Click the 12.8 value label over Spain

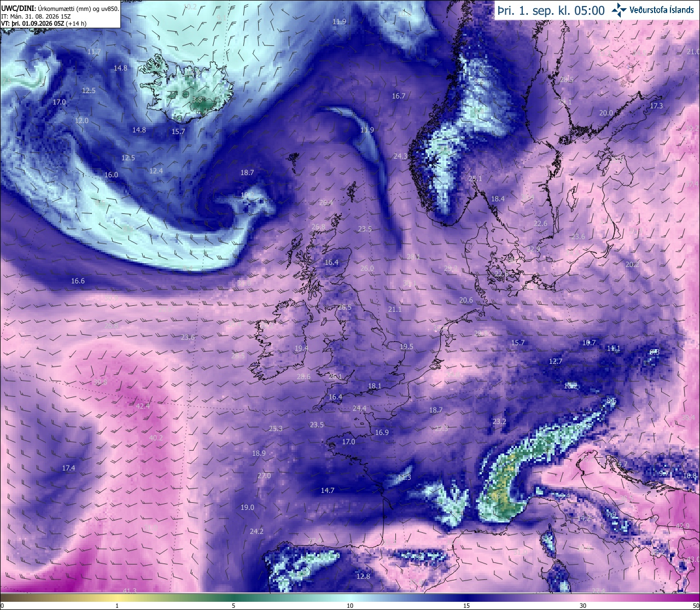(x=363, y=576)
